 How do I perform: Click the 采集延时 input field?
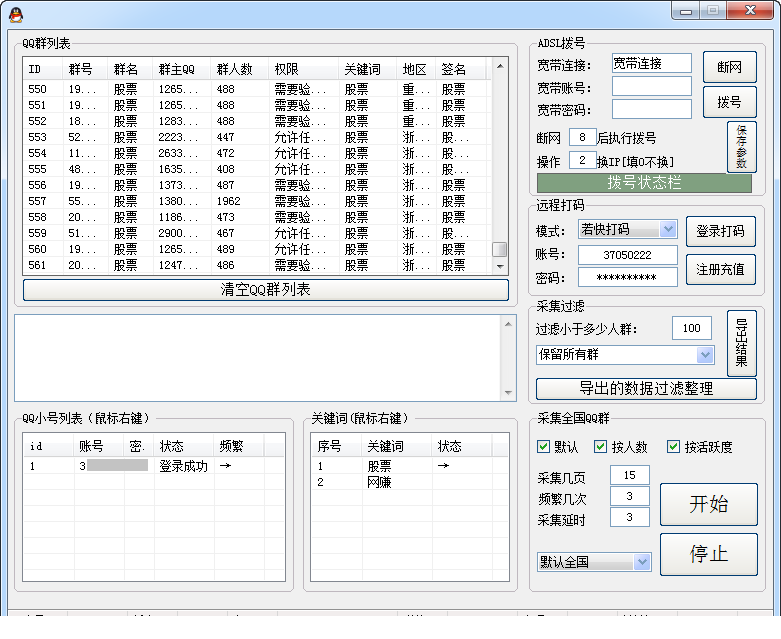coord(630,517)
